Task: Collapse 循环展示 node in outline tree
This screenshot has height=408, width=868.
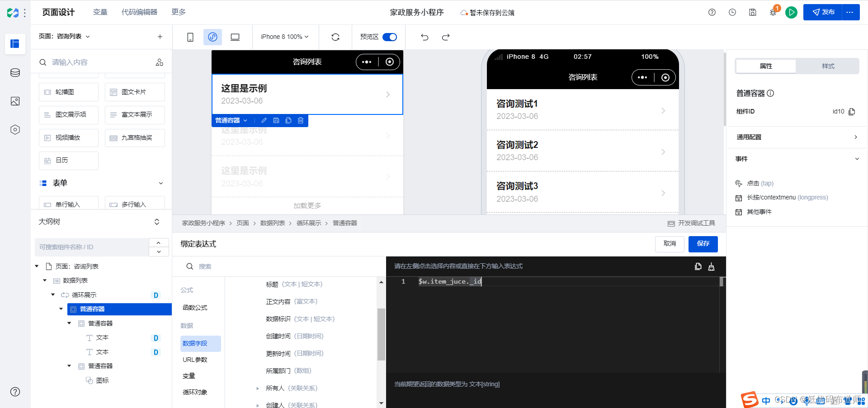Action: [53, 295]
